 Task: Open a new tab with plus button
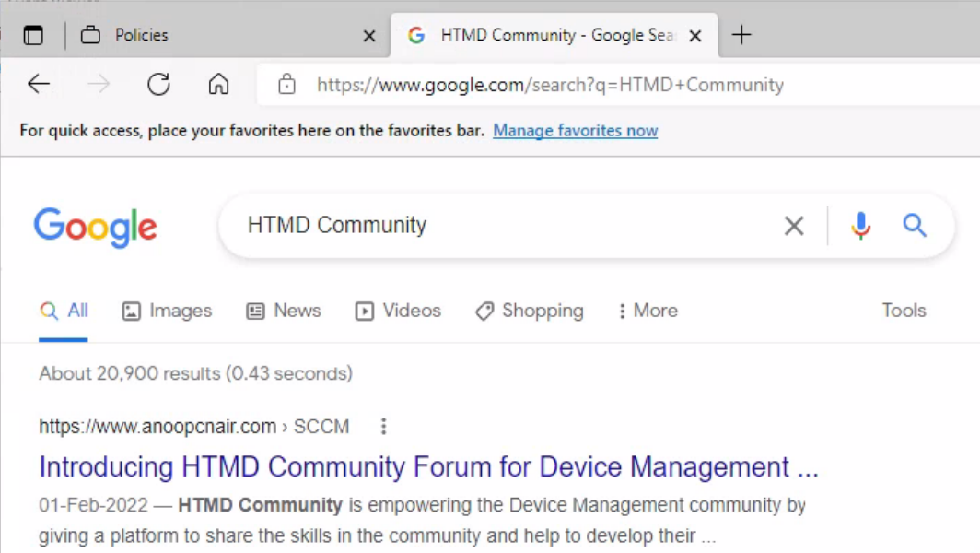(x=741, y=36)
